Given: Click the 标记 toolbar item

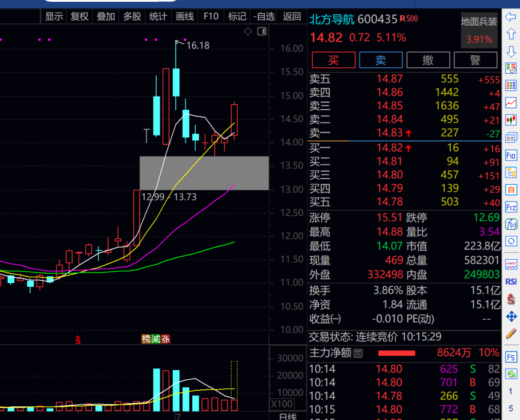Looking at the screenshot, I should click(237, 16).
